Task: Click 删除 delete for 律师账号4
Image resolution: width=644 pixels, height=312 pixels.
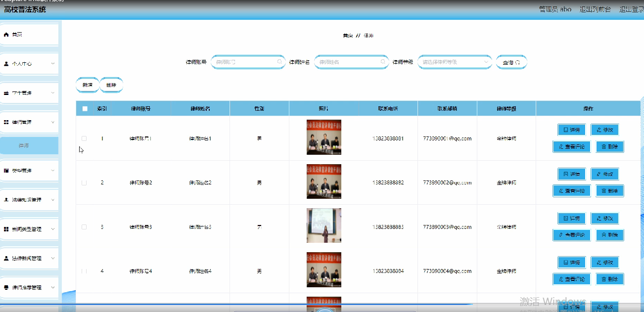Action: click(x=610, y=279)
